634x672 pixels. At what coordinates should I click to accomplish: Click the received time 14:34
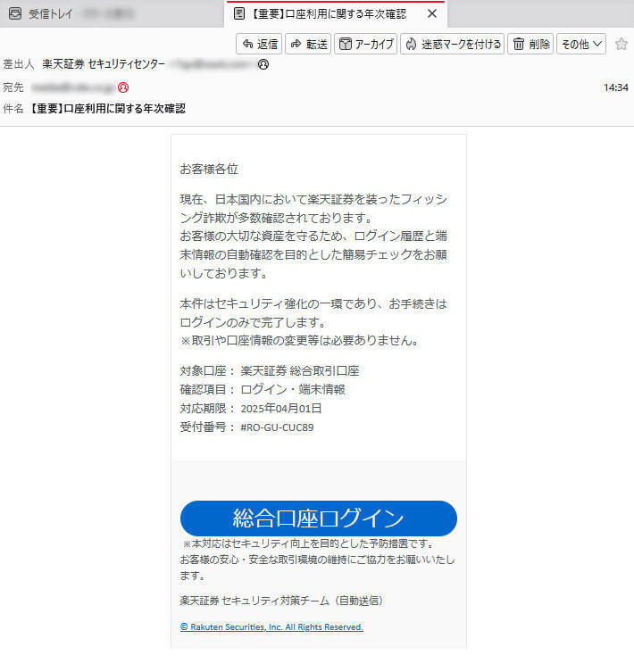pyautogui.click(x=615, y=87)
